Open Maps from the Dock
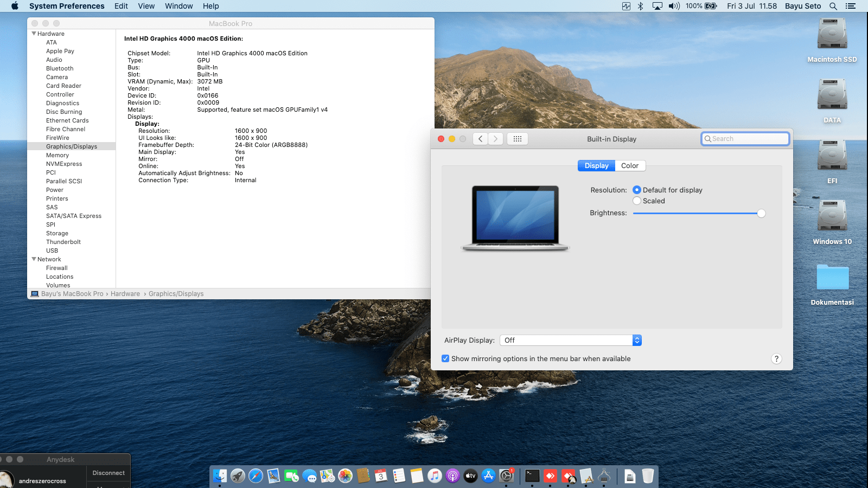Screen dimensions: 868x488 click(x=327, y=476)
